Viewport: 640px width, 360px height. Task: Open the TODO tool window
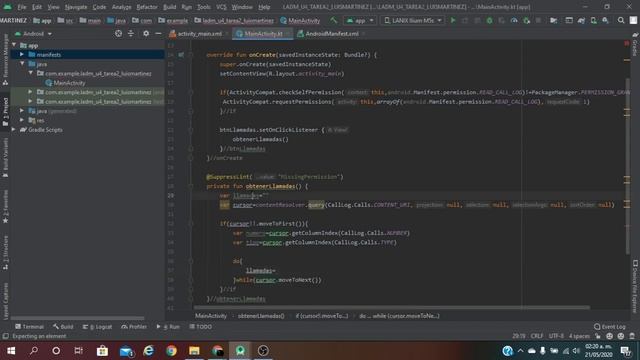pos(200,327)
